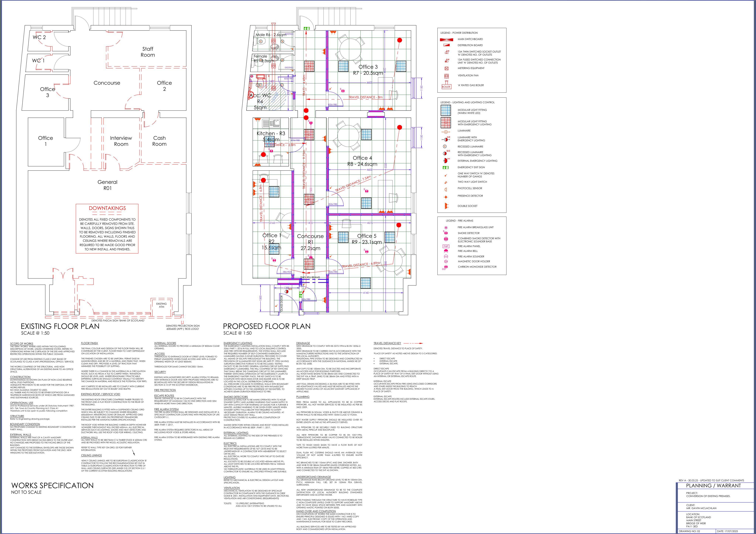Click the '2NO. RSJ BEAMS' note
756x534 pixels.
(x=310, y=278)
